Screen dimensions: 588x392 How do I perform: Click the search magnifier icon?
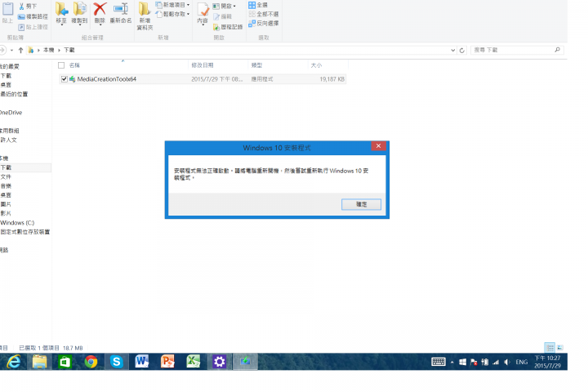(x=558, y=50)
